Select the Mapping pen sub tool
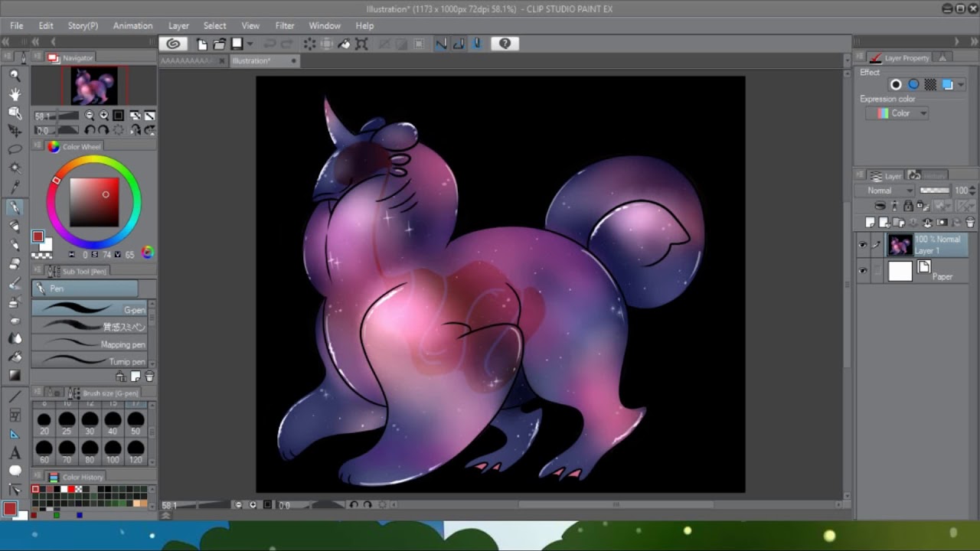This screenshot has width=980, height=551. (90, 344)
